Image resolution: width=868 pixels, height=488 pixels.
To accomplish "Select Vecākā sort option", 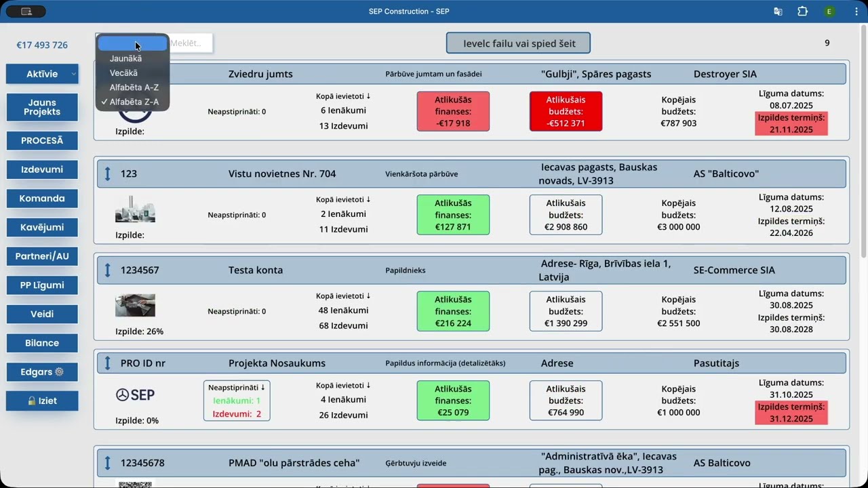I will click(133, 73).
